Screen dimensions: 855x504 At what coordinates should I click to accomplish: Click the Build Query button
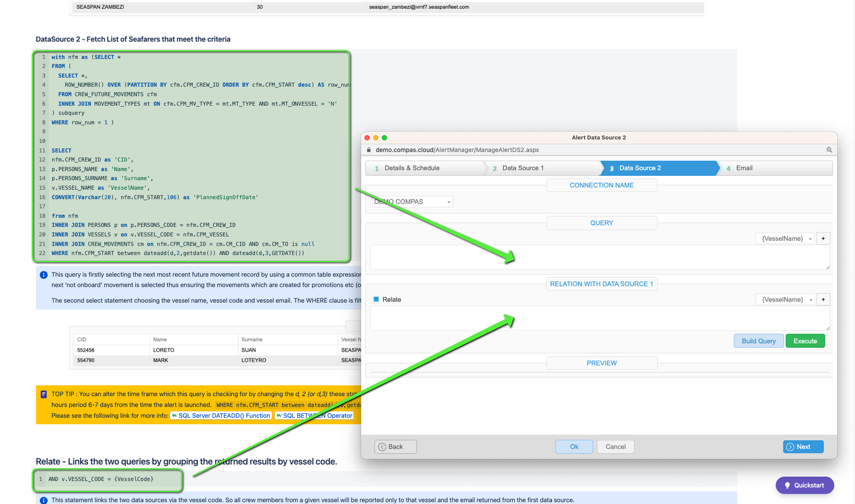coord(758,341)
